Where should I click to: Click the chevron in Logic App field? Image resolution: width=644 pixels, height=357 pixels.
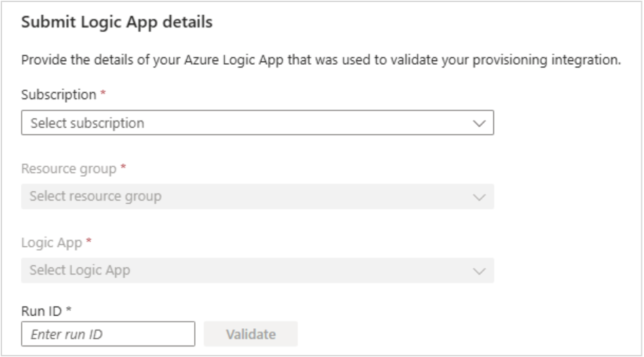tap(479, 271)
